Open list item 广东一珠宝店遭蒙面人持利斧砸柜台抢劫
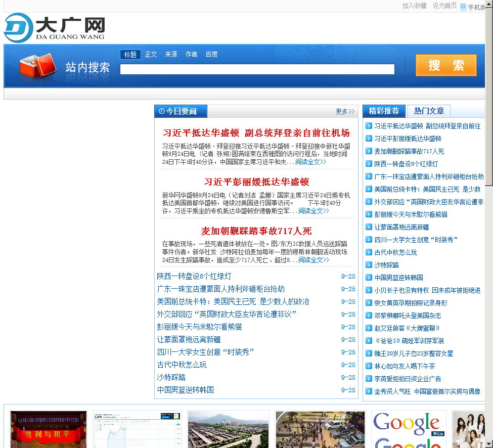This screenshot has height=448, width=493. tap(221, 289)
